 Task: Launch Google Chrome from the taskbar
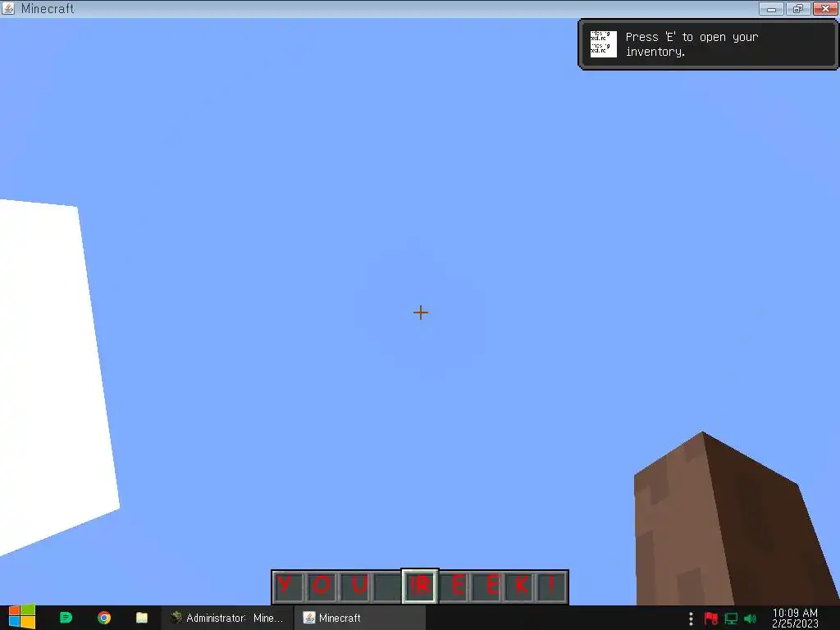[104, 618]
